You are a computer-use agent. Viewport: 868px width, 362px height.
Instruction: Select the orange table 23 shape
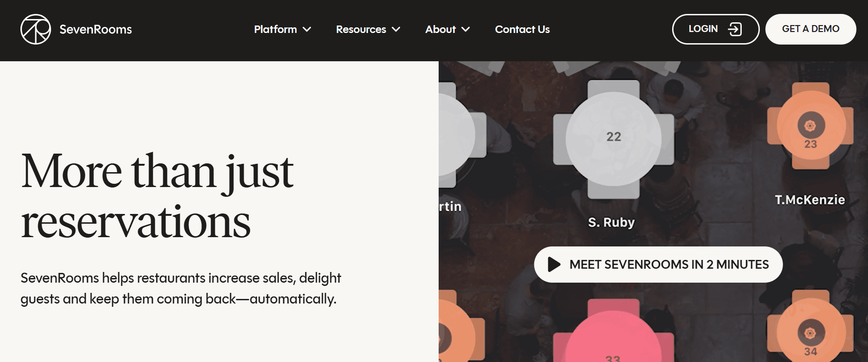click(x=810, y=126)
